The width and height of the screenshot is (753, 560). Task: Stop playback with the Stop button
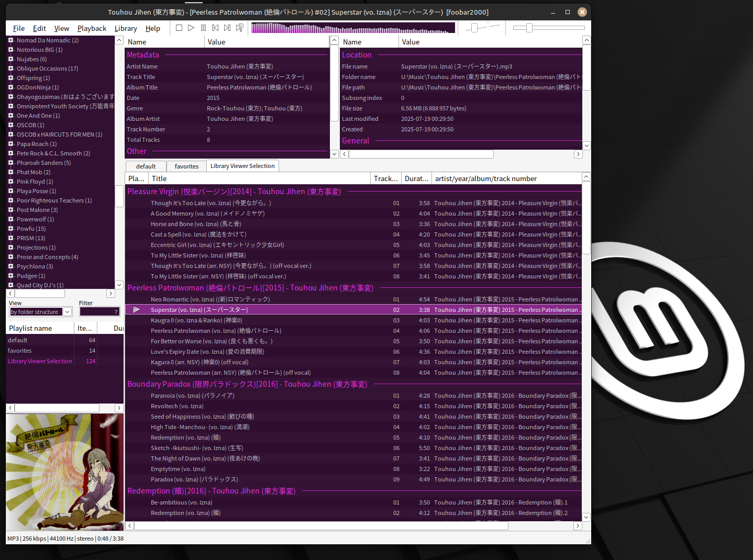click(x=179, y=28)
